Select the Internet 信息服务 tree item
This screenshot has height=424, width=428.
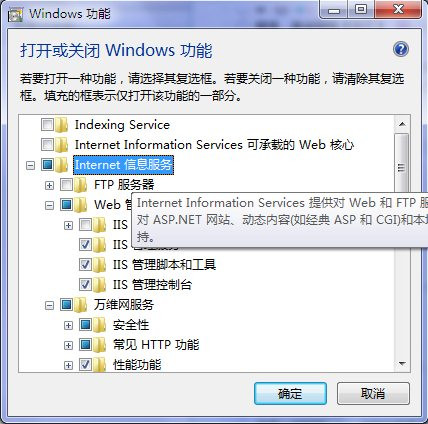tap(123, 165)
